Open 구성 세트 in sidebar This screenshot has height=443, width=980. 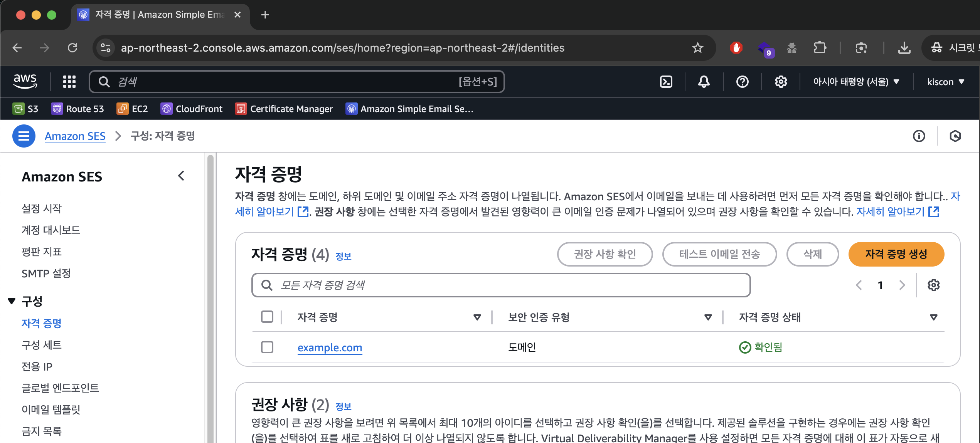[42, 345]
